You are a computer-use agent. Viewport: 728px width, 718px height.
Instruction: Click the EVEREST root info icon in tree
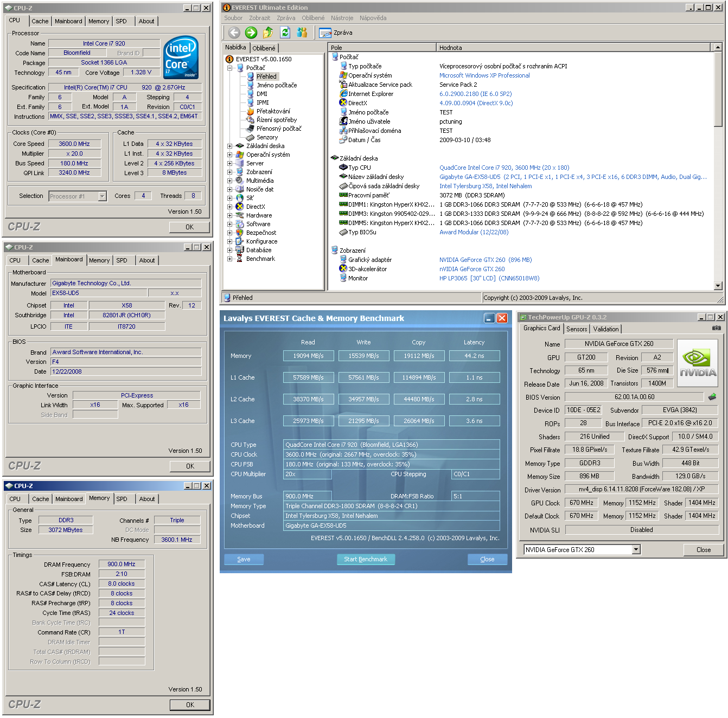229,59
